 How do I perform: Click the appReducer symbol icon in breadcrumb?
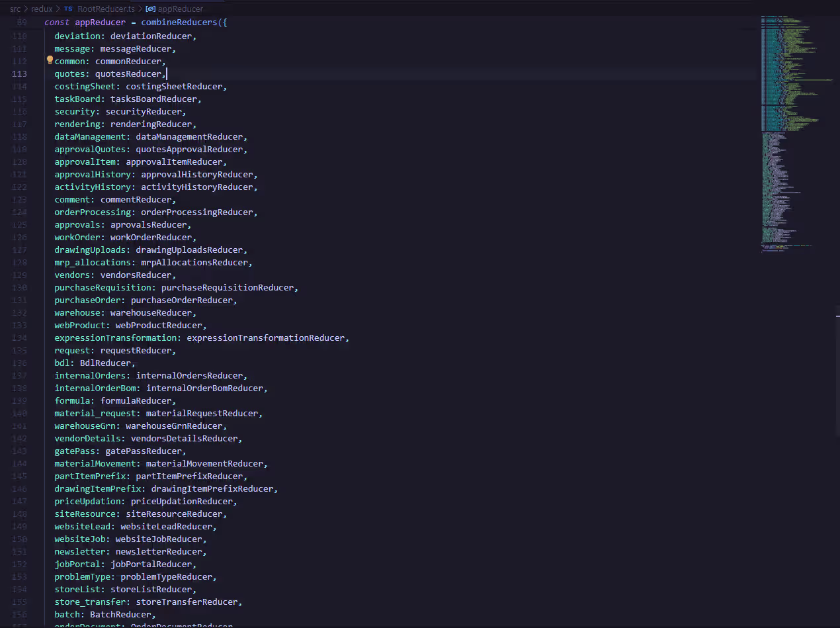click(x=150, y=9)
